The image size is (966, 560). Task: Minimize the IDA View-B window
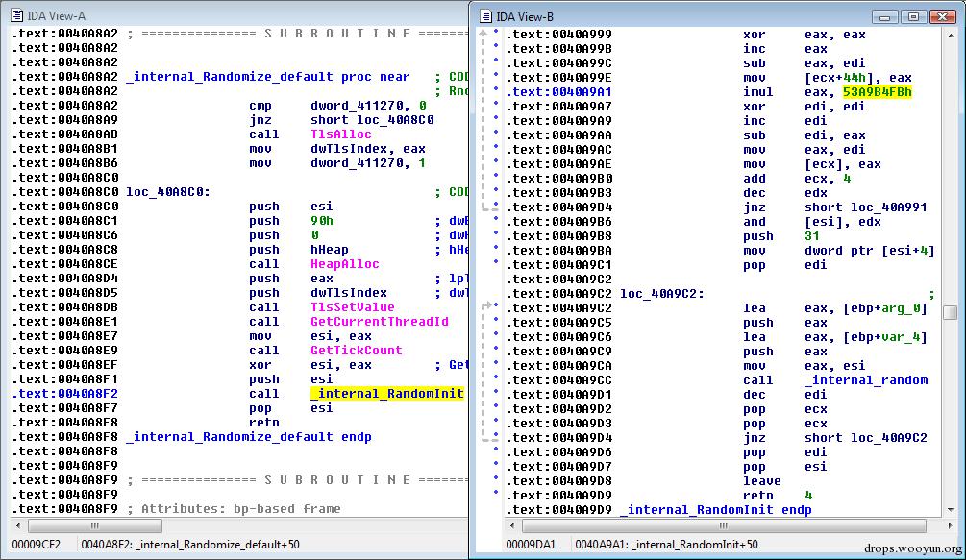coord(886,16)
